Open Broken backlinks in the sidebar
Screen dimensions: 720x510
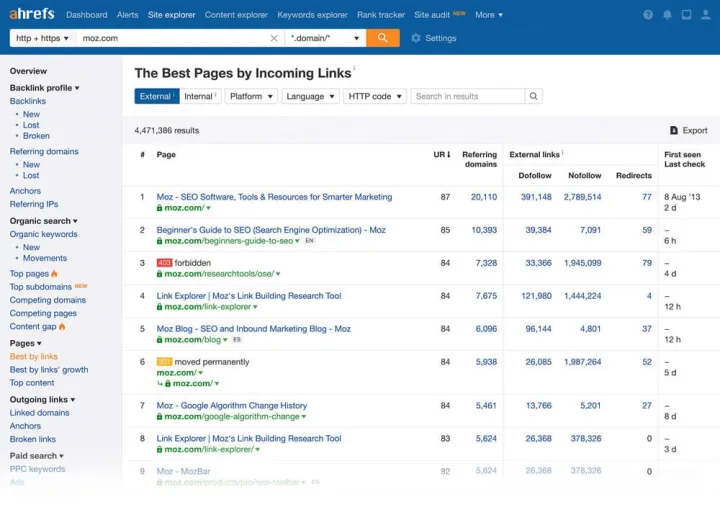tap(36, 136)
